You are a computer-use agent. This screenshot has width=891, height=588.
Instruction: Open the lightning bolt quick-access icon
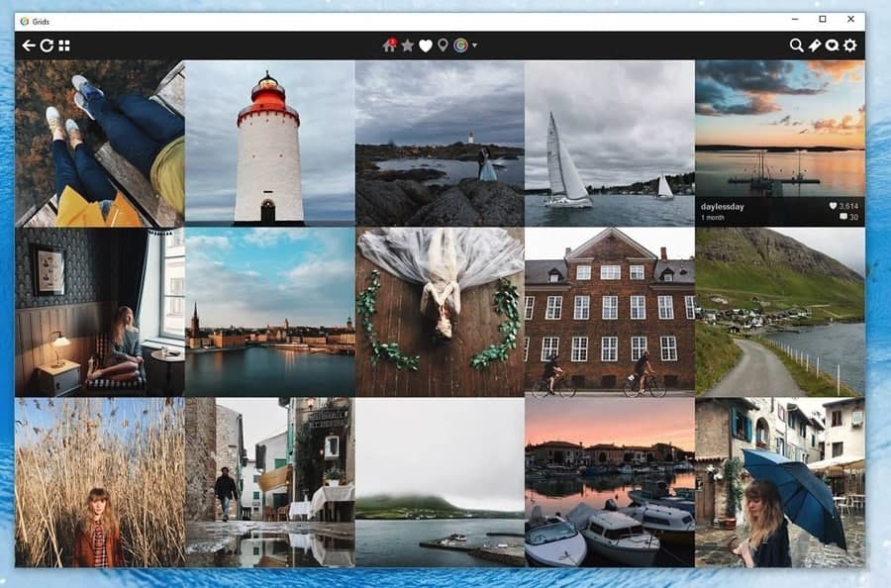click(816, 46)
